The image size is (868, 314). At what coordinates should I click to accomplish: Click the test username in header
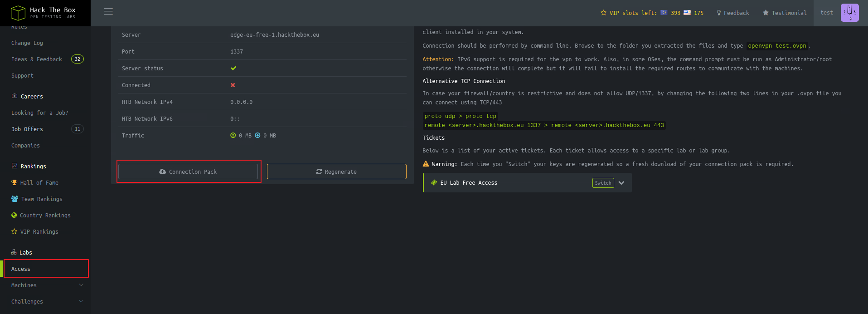826,13
